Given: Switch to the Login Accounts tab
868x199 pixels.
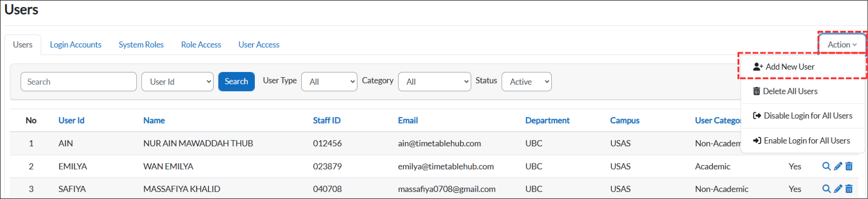Looking at the screenshot, I should [x=76, y=45].
